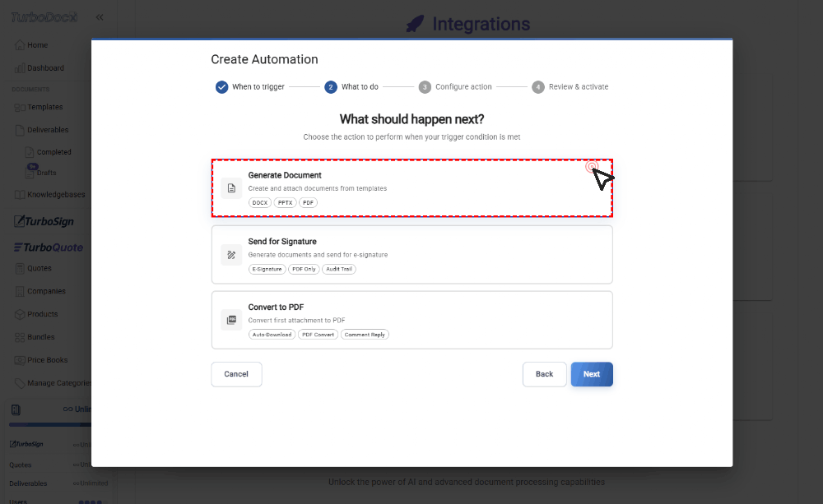823x504 pixels.
Task: Go to the "When to trigger" step
Action: [250, 86]
